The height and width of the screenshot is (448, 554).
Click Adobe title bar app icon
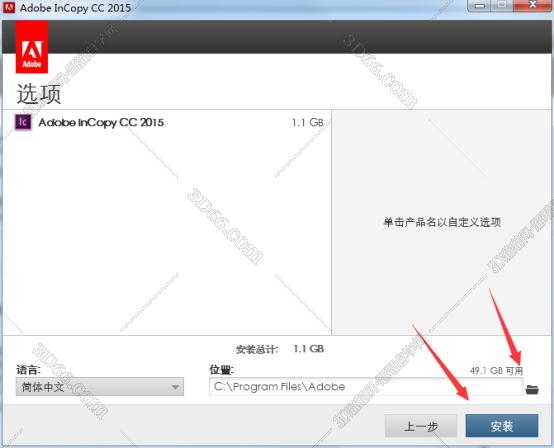click(x=9, y=7)
